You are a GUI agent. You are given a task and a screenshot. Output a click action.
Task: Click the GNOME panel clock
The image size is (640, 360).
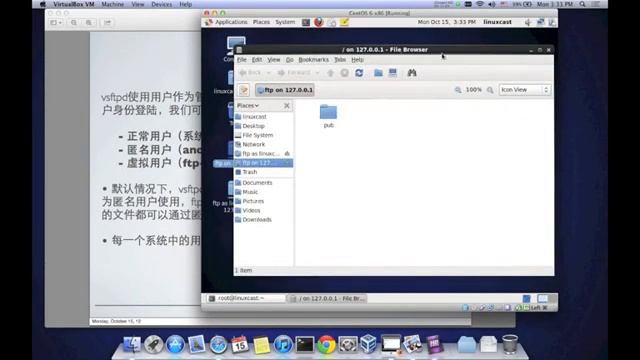pyautogui.click(x=447, y=22)
